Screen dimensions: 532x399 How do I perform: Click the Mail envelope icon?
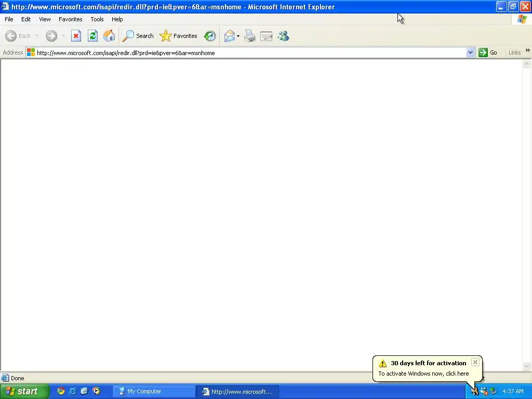click(x=229, y=36)
